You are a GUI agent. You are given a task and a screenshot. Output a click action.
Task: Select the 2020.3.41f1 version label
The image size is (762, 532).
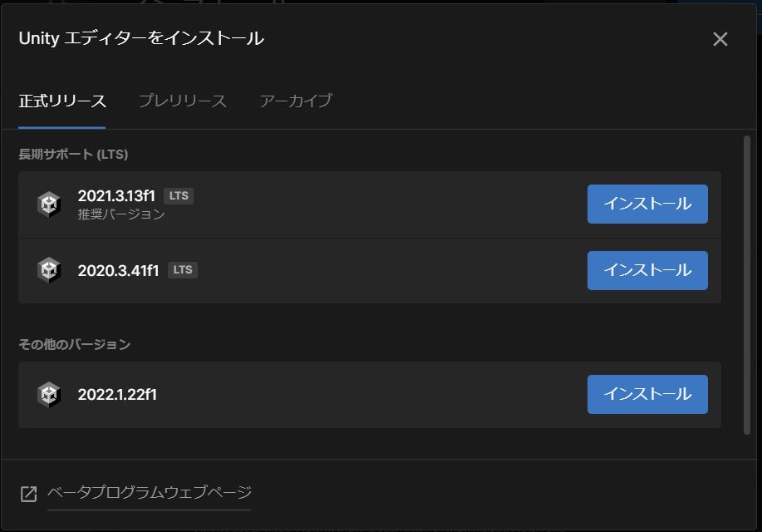point(119,270)
